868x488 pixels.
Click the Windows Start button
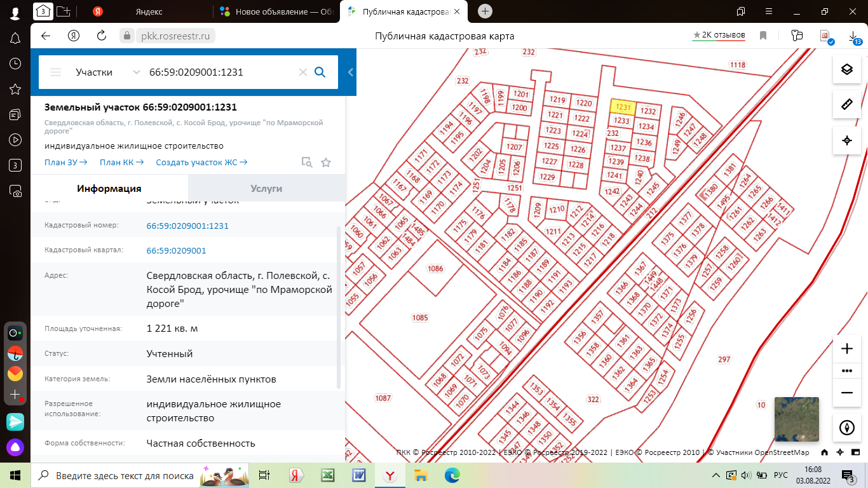point(15,475)
